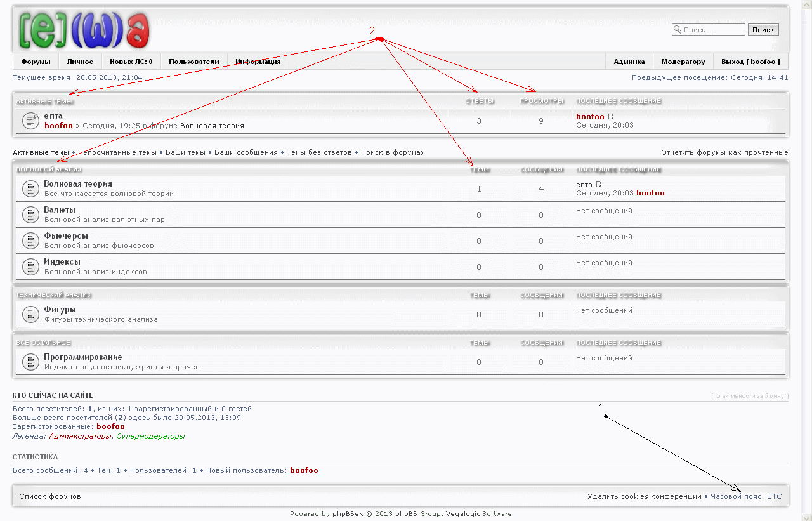Click the forum icon beside Волновая теория

click(x=30, y=188)
